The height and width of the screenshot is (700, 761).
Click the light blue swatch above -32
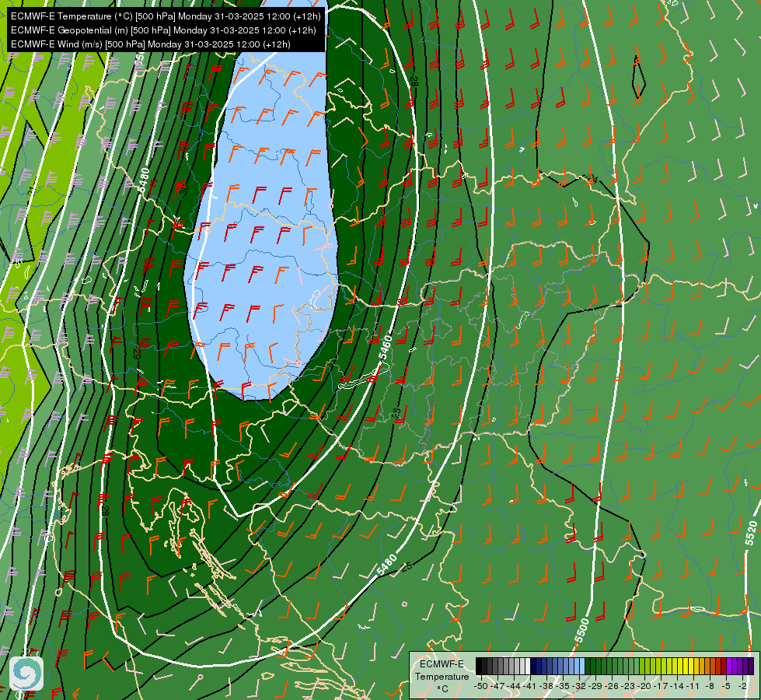[x=582, y=666]
